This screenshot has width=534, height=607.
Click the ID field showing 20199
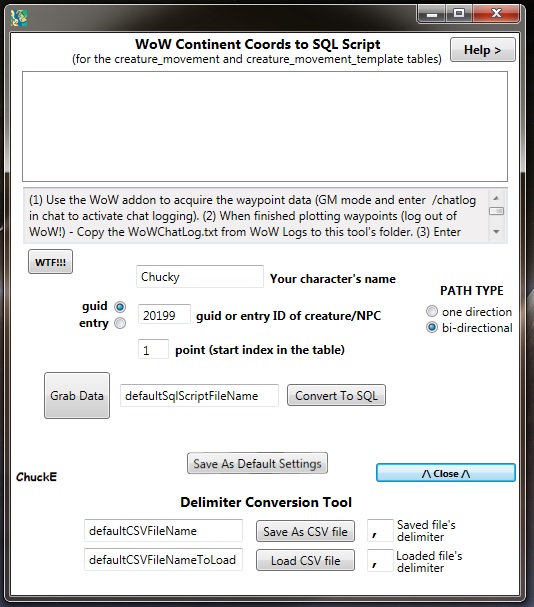pos(164,314)
